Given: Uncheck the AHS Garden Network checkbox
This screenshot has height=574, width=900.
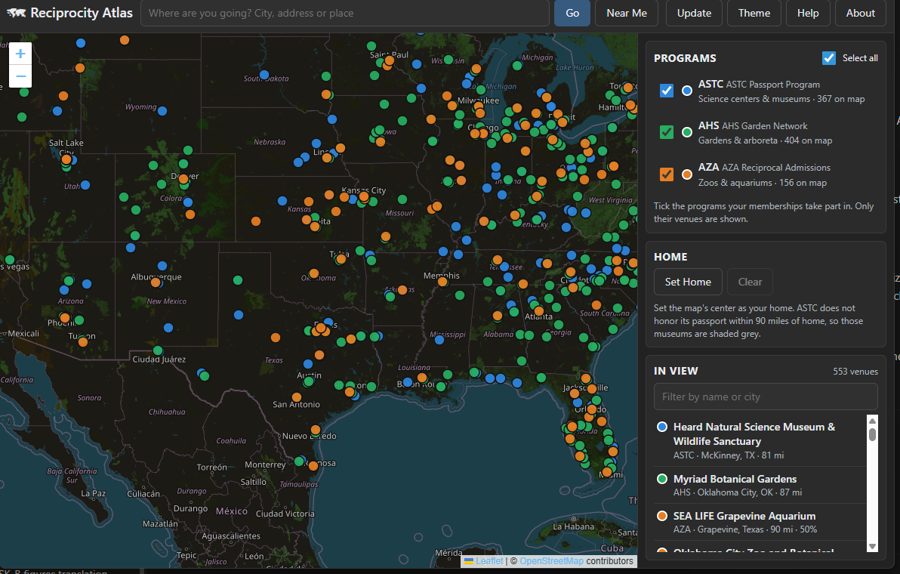Looking at the screenshot, I should 666,133.
